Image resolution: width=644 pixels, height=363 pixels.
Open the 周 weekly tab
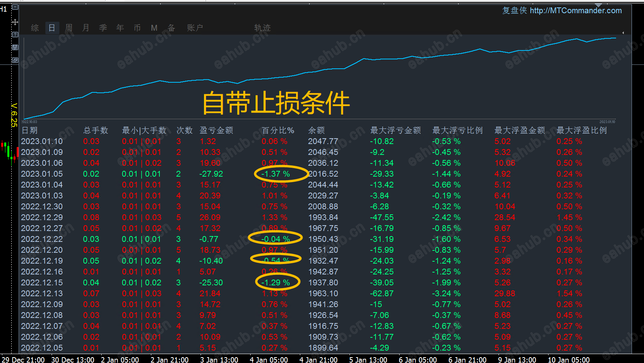[x=69, y=28]
